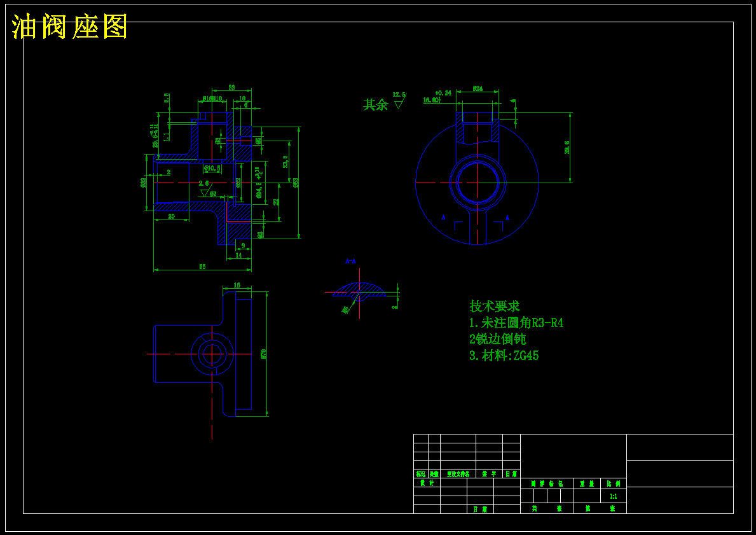Select the note 2锐边倒钝

pos(498,339)
